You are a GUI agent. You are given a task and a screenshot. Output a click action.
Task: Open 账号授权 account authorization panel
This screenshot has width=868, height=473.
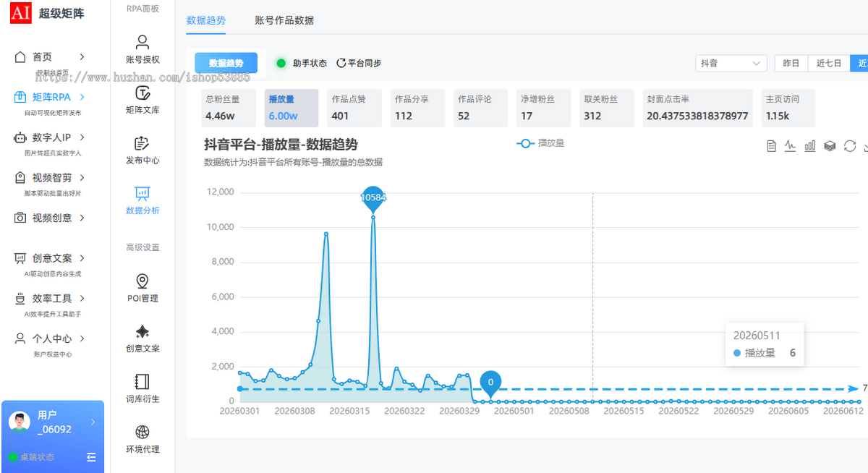click(x=142, y=49)
